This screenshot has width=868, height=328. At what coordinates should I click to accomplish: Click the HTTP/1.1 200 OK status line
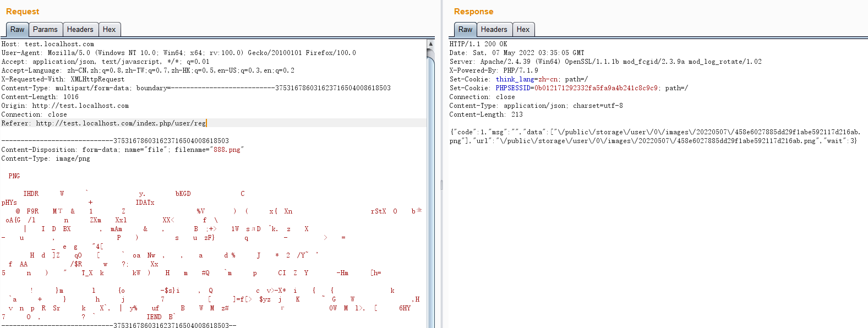(478, 44)
